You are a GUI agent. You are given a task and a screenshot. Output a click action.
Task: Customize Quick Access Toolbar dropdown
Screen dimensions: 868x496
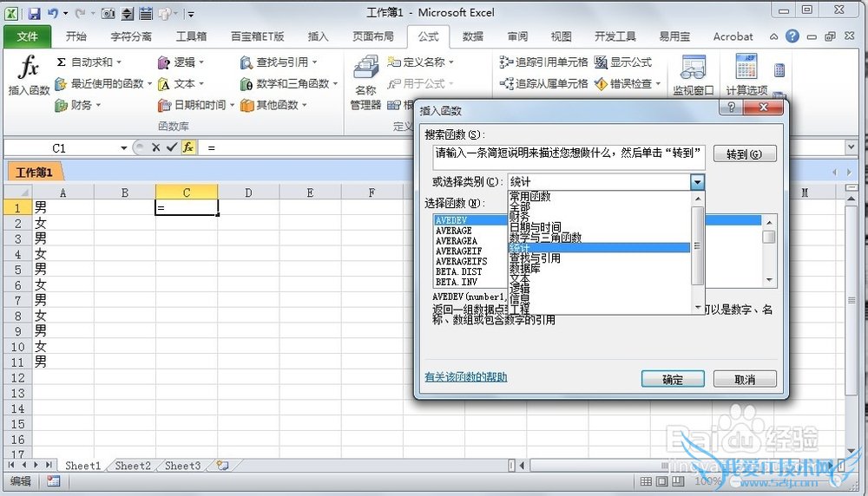click(190, 14)
